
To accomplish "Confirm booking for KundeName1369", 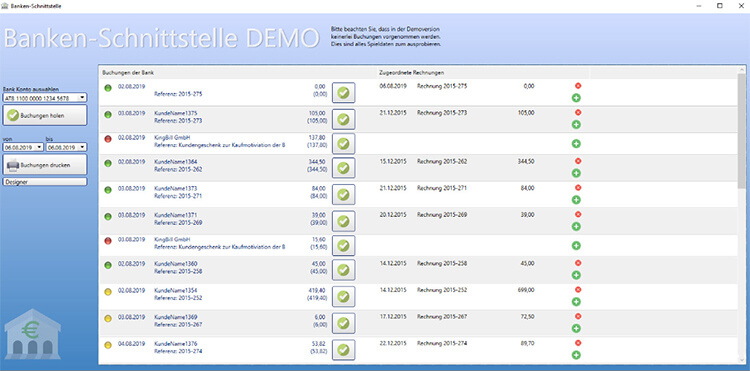I will click(x=343, y=323).
